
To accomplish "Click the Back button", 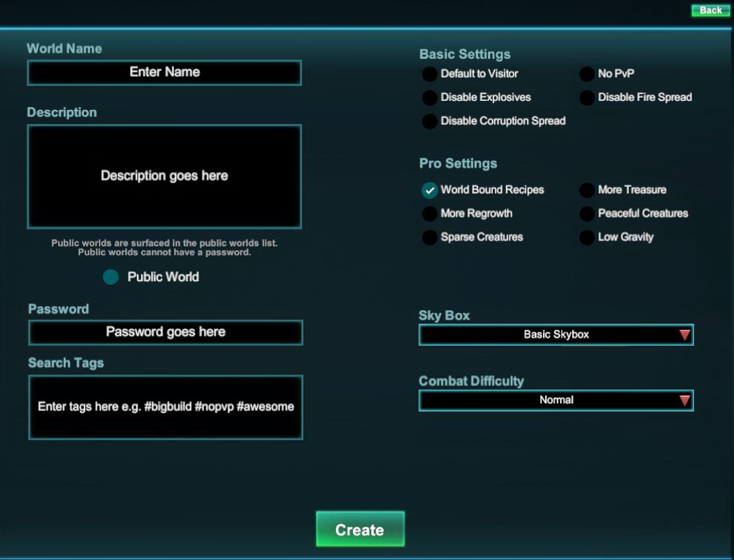I will point(710,10).
